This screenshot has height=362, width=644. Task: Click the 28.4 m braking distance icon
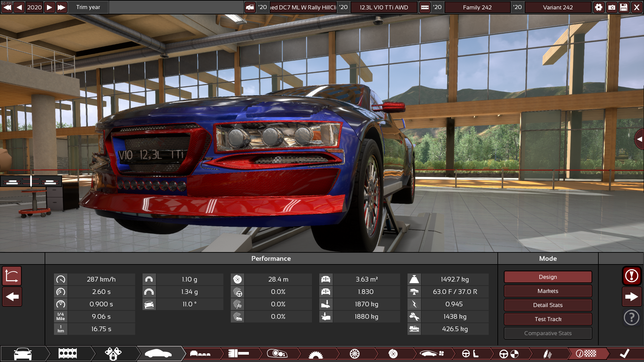point(237,279)
